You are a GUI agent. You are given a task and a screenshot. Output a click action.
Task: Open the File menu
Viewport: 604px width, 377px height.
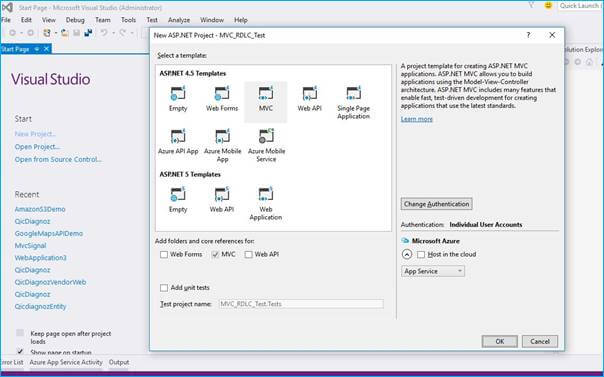point(6,20)
